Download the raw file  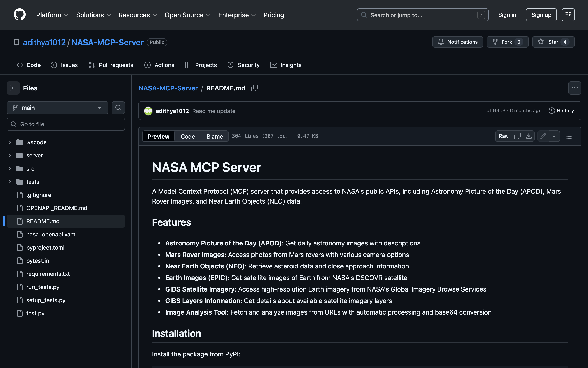[x=529, y=136]
